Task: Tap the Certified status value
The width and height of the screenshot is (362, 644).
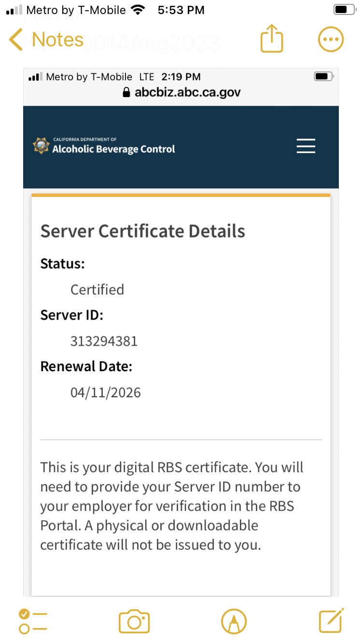Action: (97, 290)
